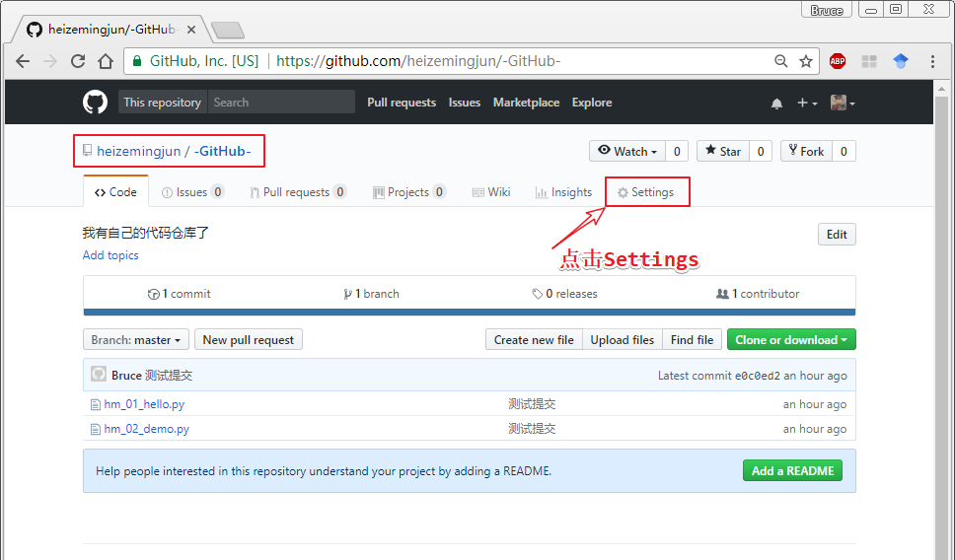Open the Watch dropdown
955x560 pixels.
627,151
